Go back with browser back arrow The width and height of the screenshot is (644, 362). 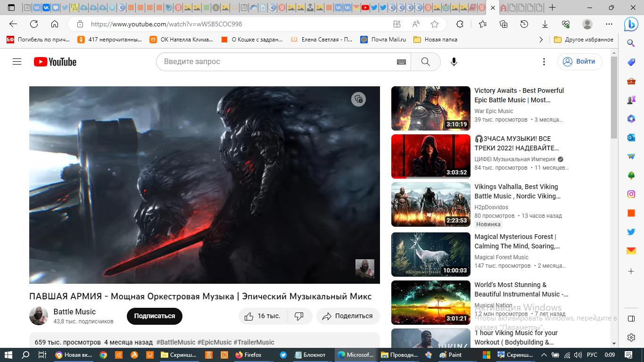(13, 24)
